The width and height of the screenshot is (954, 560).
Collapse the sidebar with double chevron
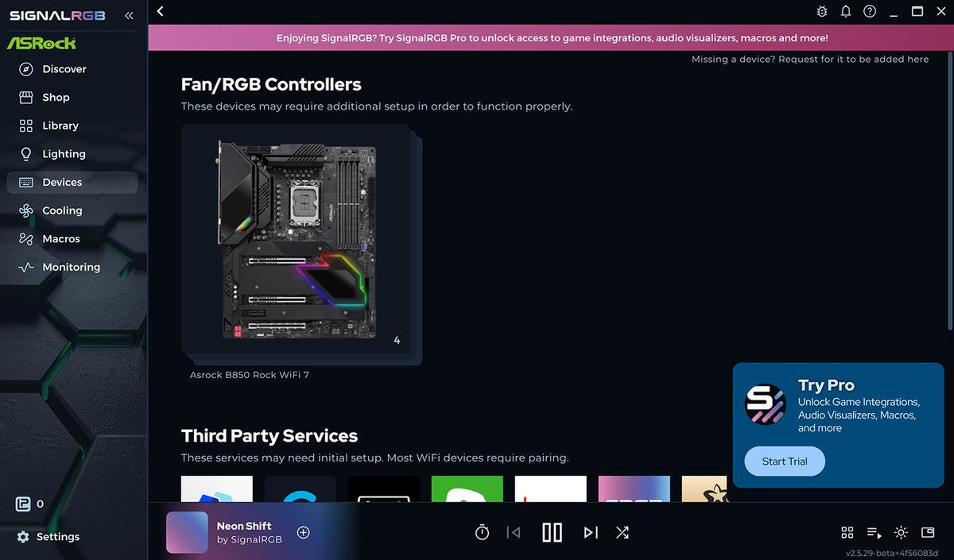point(129,16)
